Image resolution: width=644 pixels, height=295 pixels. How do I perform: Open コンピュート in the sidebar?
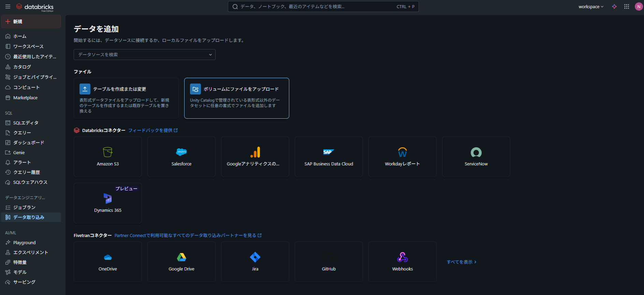tap(31, 87)
